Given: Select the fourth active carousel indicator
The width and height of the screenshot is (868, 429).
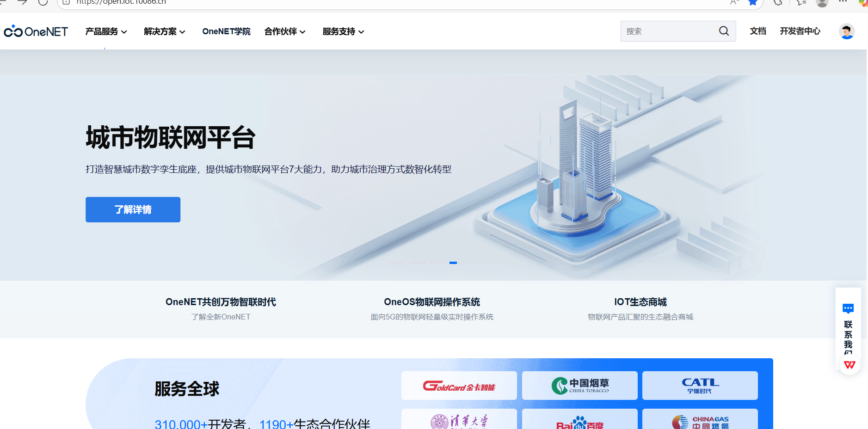Looking at the screenshot, I should click(x=453, y=263).
